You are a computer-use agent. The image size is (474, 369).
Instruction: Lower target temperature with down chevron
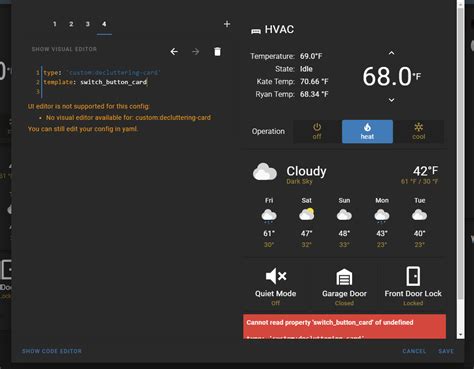(x=392, y=100)
